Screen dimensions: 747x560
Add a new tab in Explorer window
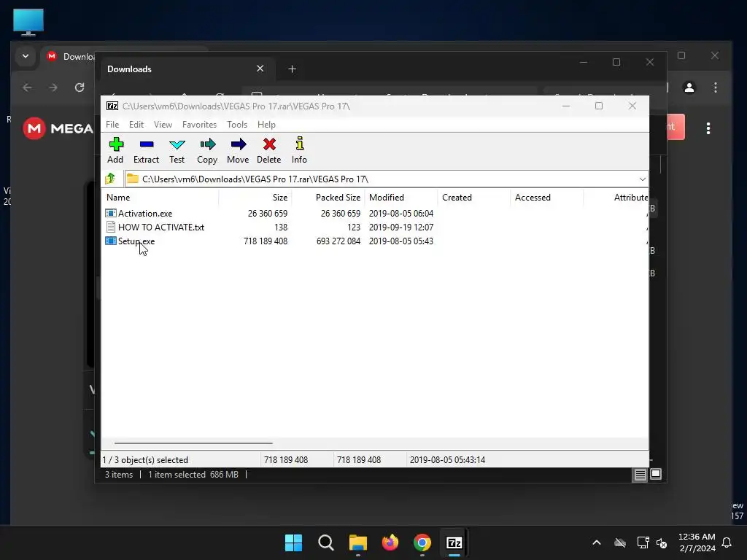(x=292, y=69)
